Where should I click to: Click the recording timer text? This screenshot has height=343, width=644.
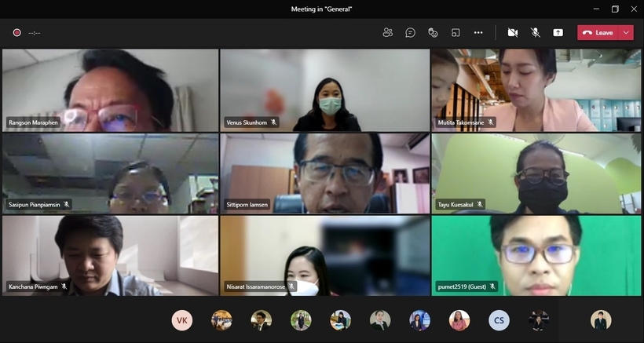tap(35, 33)
